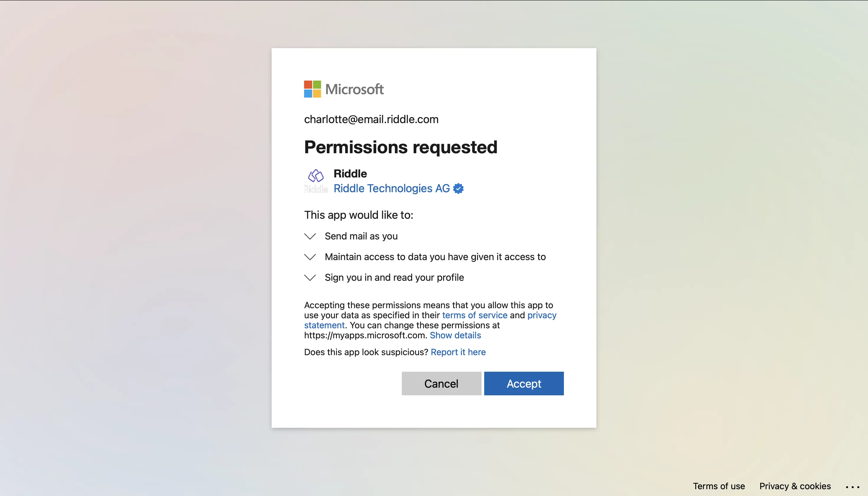Click the Microsoft four-square logo
868x496 pixels.
point(312,89)
